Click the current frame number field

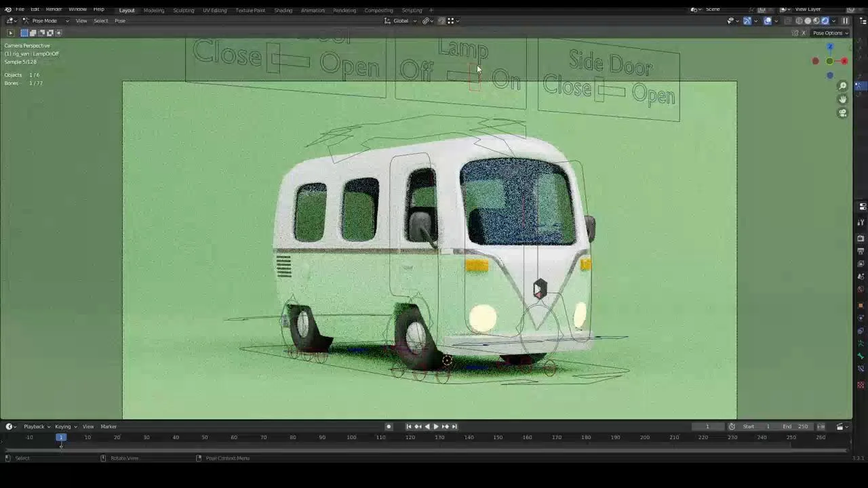tap(707, 426)
